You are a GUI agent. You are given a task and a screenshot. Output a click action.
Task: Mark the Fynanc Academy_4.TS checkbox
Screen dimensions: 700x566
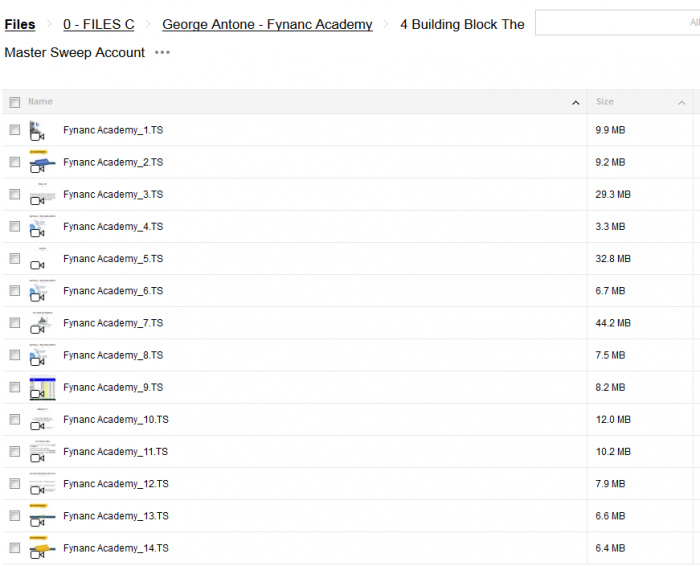pyautogui.click(x=15, y=226)
